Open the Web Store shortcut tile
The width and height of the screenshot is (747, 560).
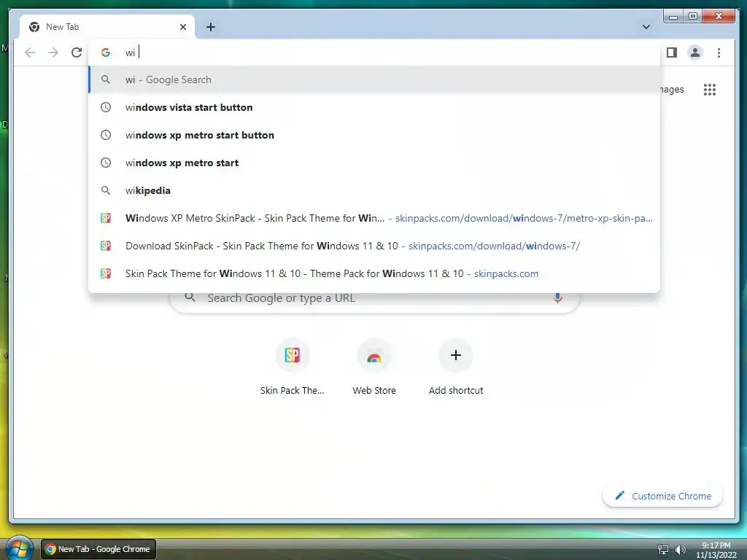pos(374,367)
